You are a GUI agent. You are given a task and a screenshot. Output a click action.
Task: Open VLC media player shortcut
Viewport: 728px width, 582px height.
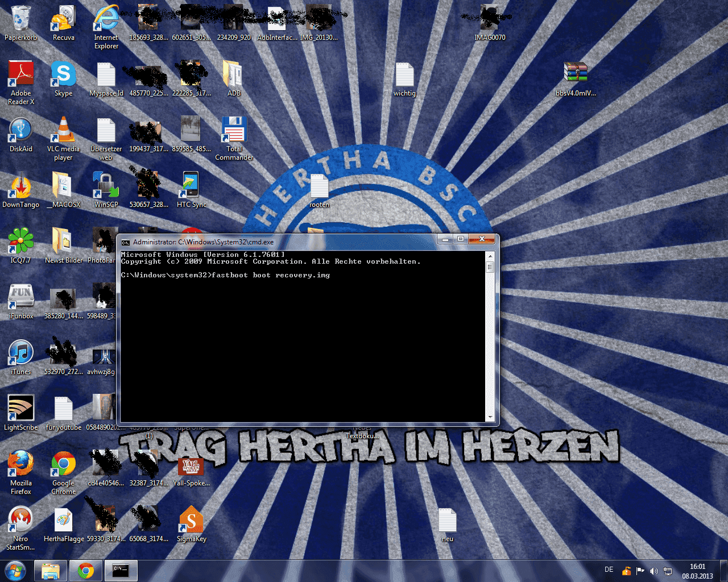click(63, 139)
